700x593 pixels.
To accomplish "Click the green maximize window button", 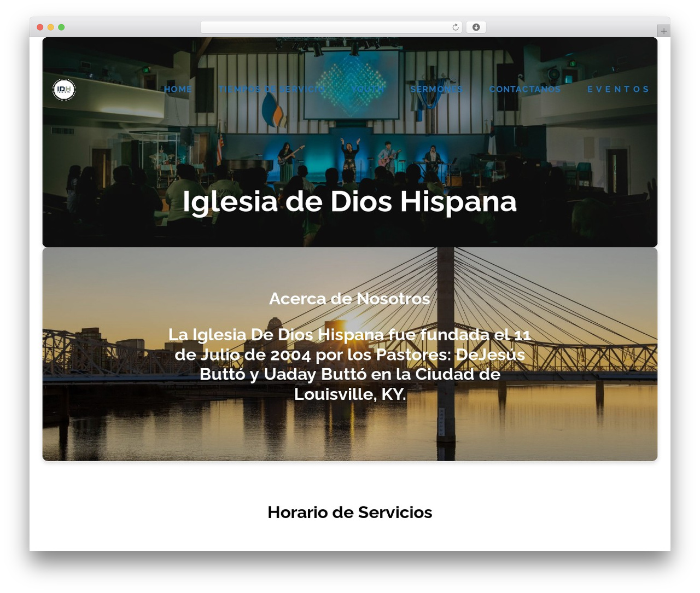I will [61, 27].
